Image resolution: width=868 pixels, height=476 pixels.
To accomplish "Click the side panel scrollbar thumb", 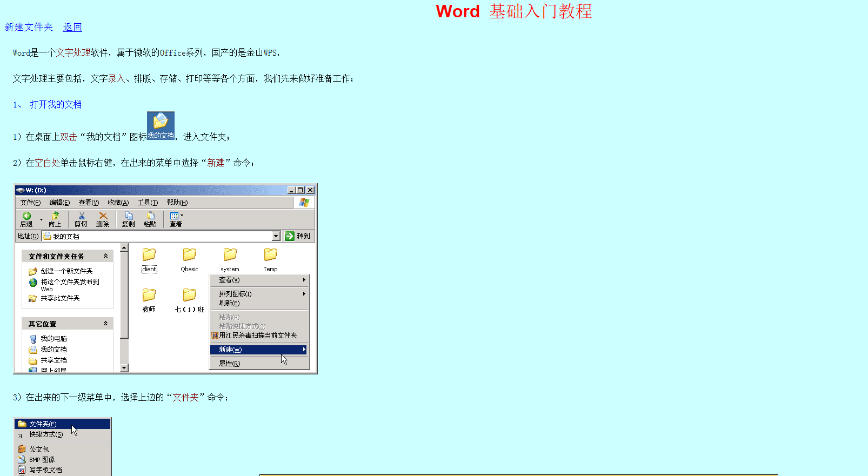I will pos(124,295).
